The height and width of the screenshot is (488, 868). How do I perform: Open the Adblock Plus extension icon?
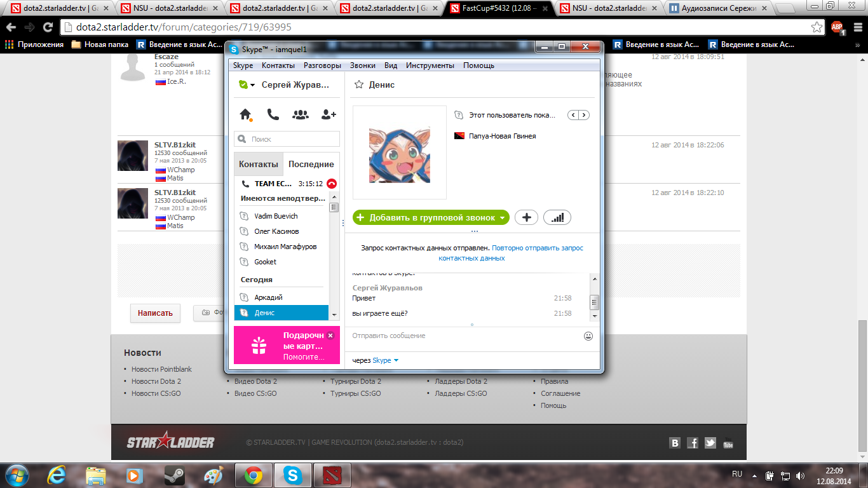837,27
